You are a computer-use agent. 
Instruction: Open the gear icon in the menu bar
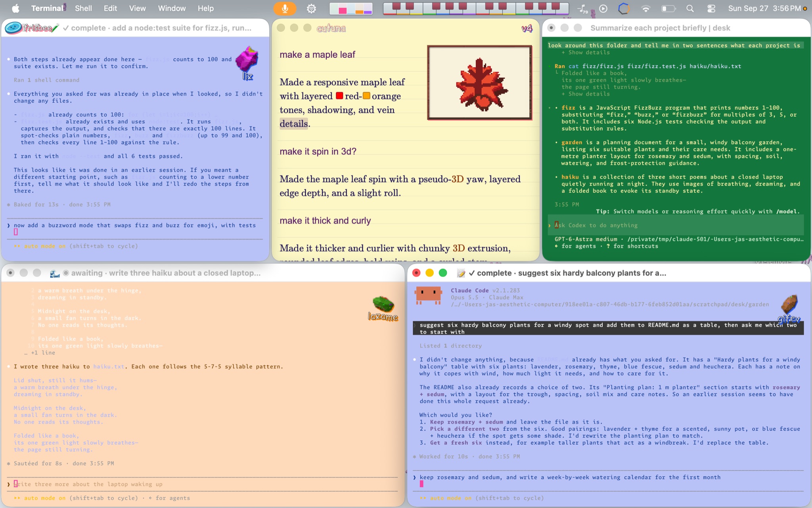(312, 8)
